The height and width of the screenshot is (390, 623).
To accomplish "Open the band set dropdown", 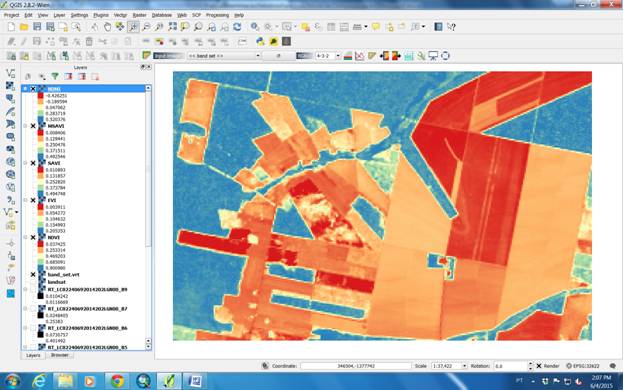I will pos(224,56).
